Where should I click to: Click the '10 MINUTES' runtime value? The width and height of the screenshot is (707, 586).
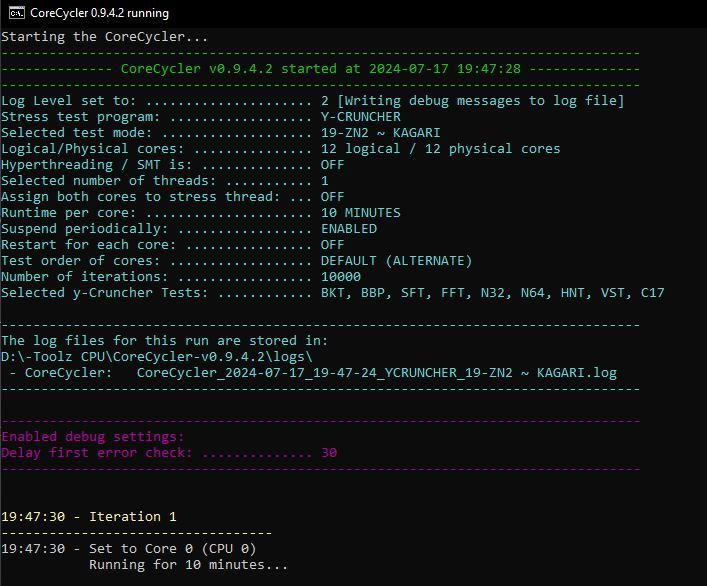(x=361, y=213)
